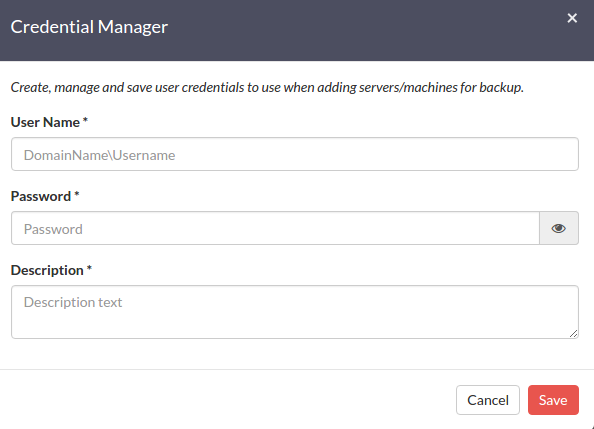Click the empty footer area left of Cancel
The height and width of the screenshot is (429, 594).
227,400
